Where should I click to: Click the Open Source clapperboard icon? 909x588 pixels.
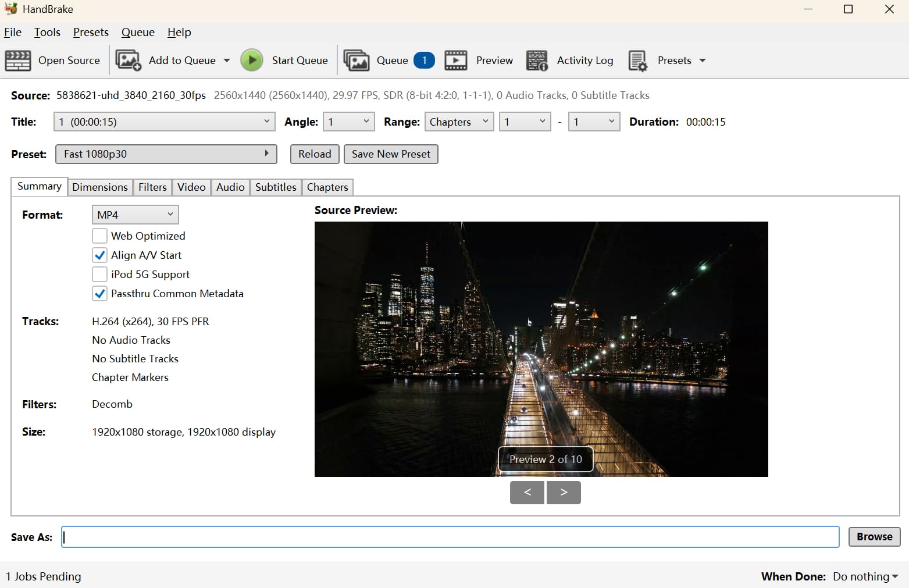[x=18, y=60]
